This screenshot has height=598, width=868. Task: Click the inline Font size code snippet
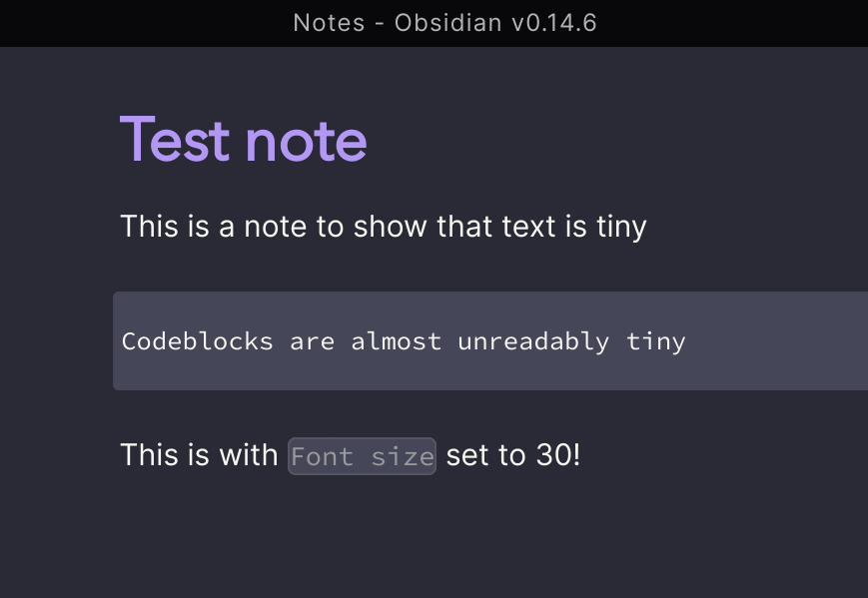coord(362,455)
